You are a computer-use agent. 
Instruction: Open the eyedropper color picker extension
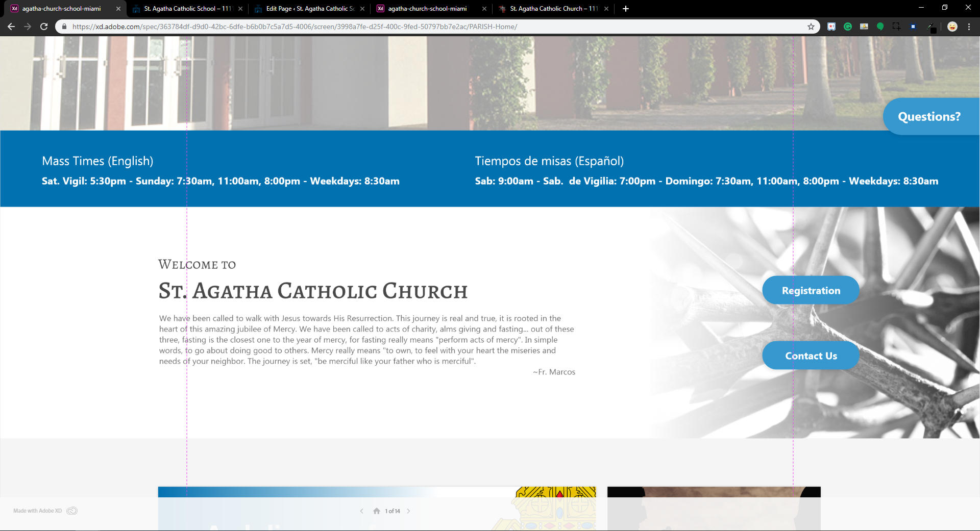point(931,27)
